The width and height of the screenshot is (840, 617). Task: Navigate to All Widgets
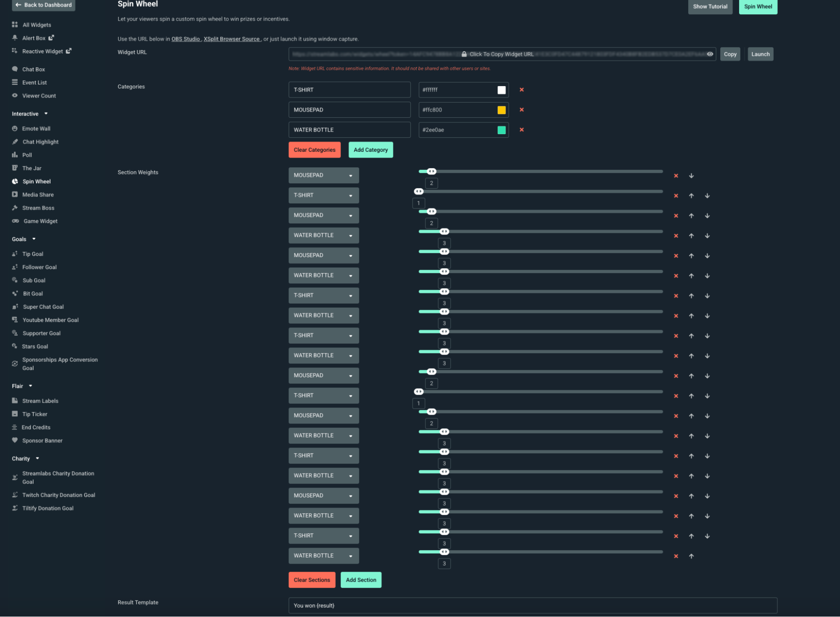(37, 24)
